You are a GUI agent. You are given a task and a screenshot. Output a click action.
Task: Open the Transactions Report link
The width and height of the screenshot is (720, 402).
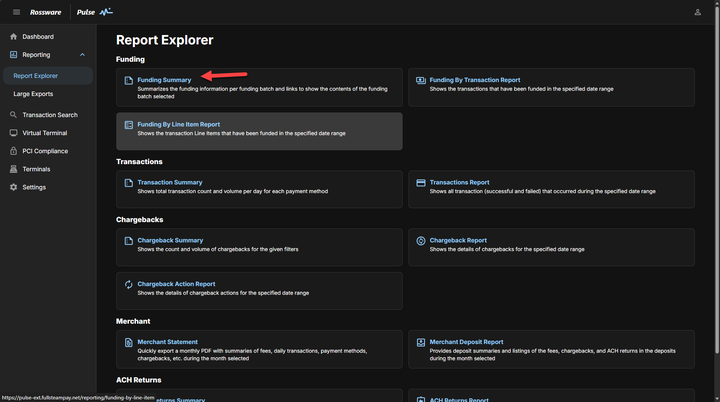point(459,183)
